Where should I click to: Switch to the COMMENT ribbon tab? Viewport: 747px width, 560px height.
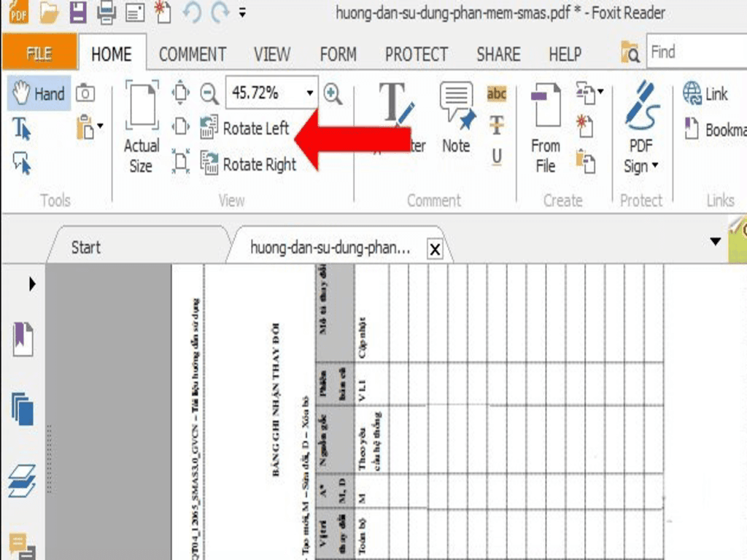pos(192,53)
